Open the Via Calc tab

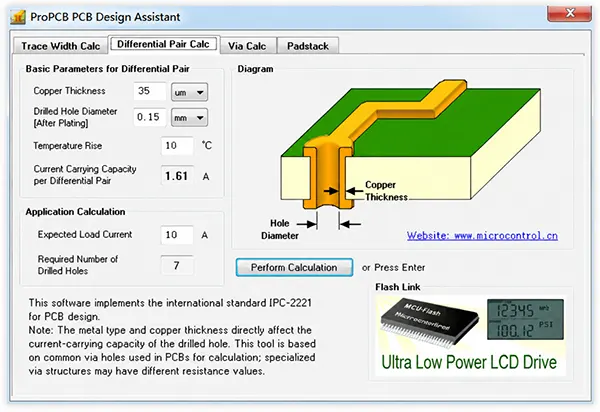[247, 46]
